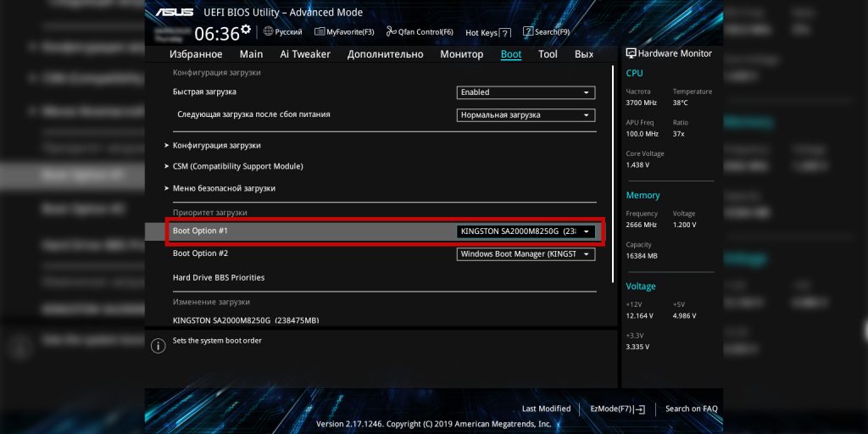
Task: Click the EzMode exit arrow icon
Action: pyautogui.click(x=639, y=409)
